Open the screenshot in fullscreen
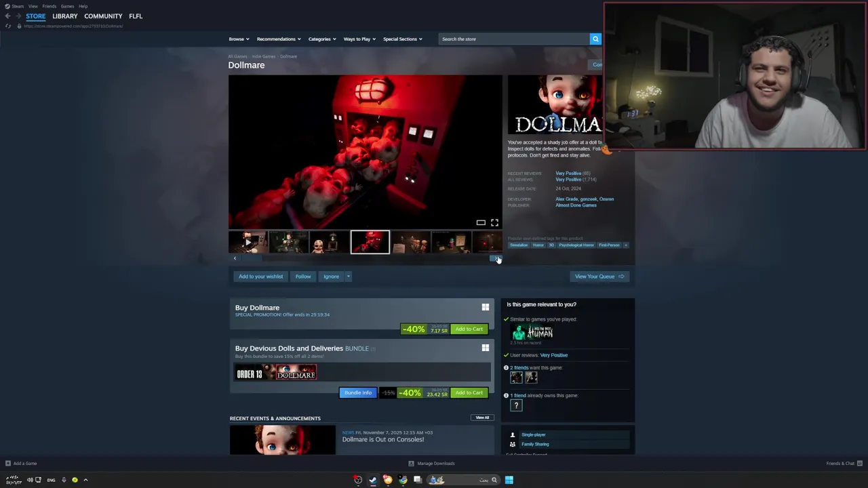This screenshot has height=488, width=868. point(494,222)
